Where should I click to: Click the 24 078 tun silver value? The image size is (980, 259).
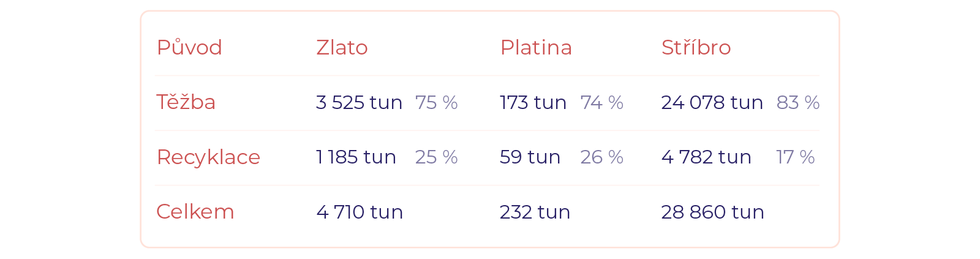[x=712, y=102]
